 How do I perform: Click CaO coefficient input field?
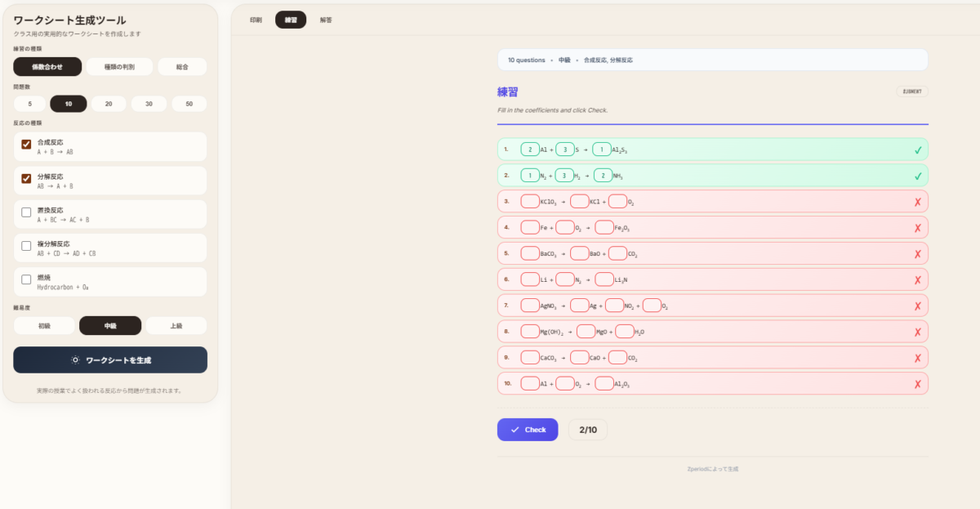580,359
